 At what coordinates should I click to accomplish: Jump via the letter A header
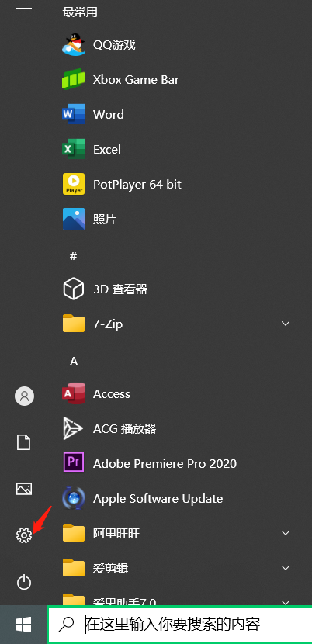point(74,362)
